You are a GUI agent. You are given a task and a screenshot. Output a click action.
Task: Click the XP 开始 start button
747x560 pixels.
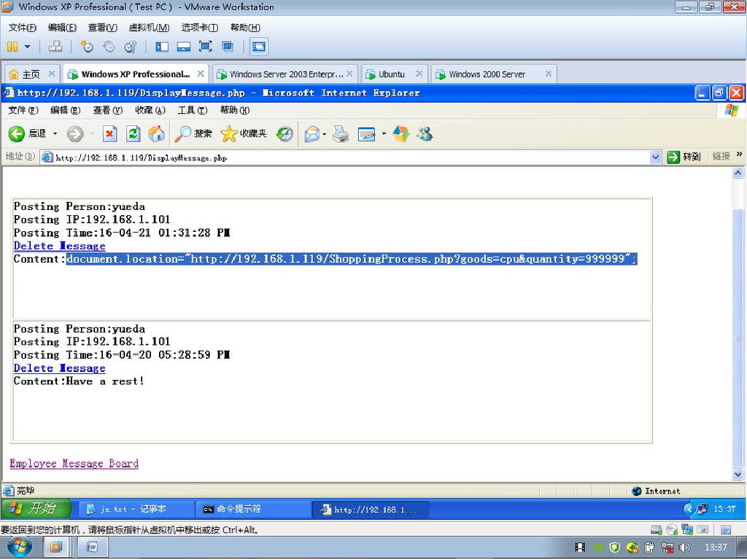tap(36, 509)
